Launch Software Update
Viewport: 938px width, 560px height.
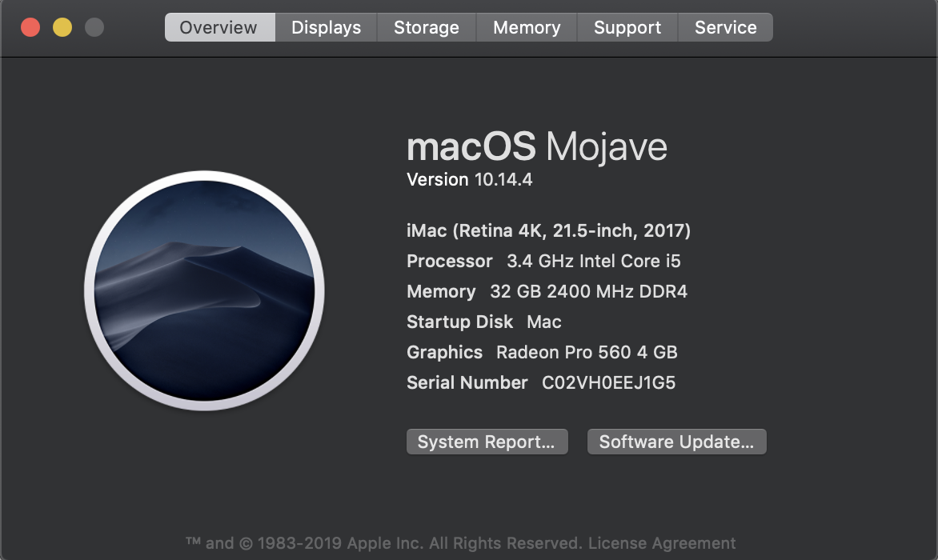(676, 442)
